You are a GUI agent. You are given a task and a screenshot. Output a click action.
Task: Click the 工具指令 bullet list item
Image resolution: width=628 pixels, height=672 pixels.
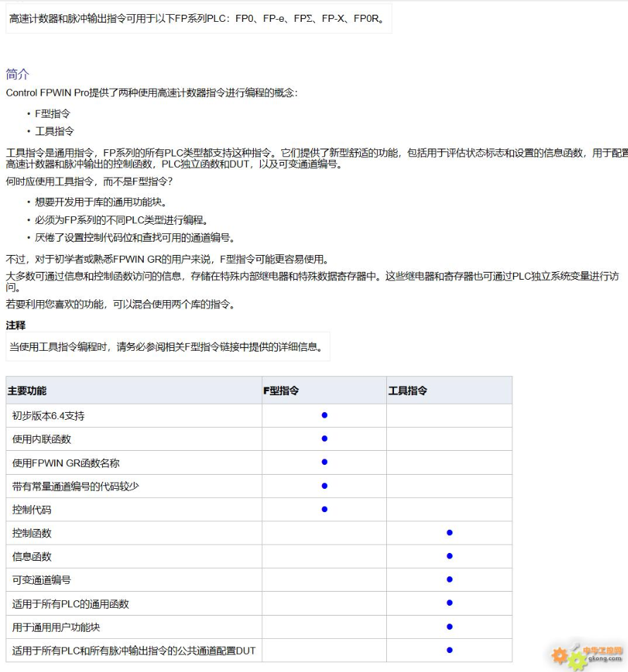point(54,131)
